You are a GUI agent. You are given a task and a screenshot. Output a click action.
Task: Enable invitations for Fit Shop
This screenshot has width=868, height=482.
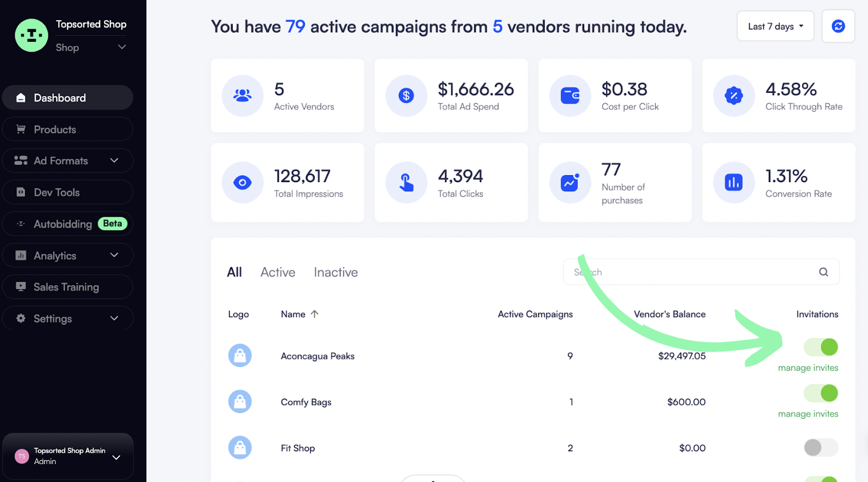[821, 448]
